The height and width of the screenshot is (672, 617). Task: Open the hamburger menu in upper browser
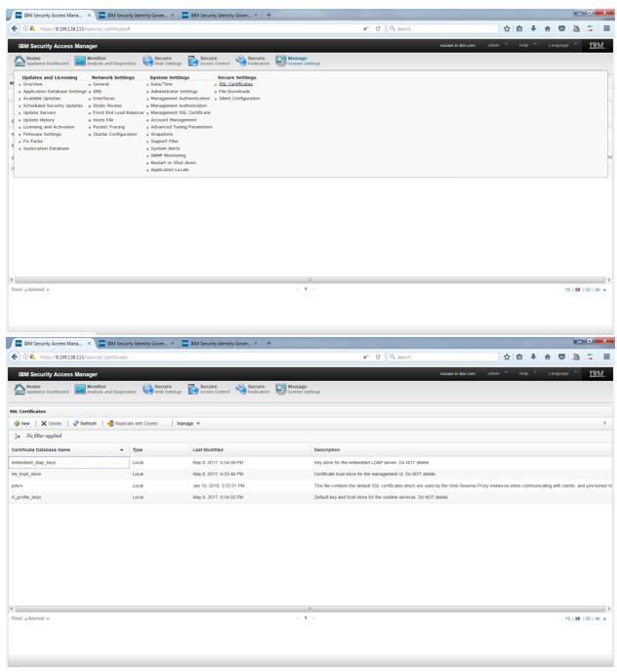(x=606, y=28)
